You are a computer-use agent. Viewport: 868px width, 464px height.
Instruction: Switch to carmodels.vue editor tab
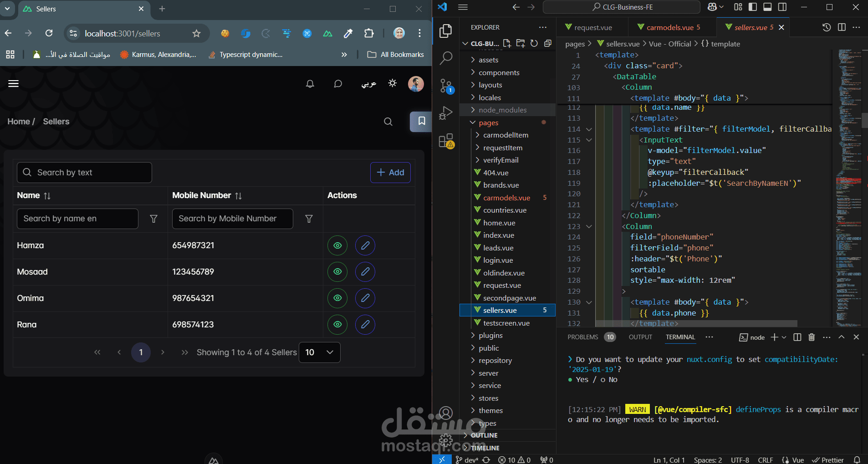pyautogui.click(x=670, y=27)
